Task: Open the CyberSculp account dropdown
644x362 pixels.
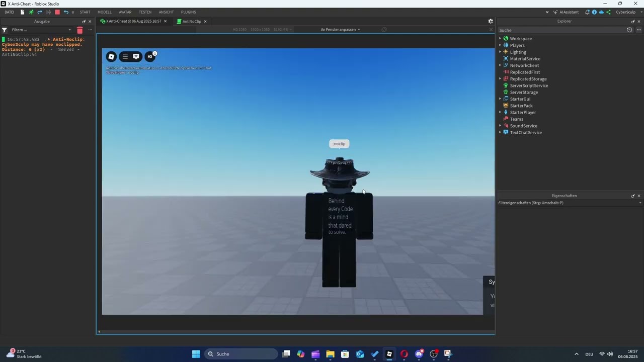Action: [x=628, y=12]
